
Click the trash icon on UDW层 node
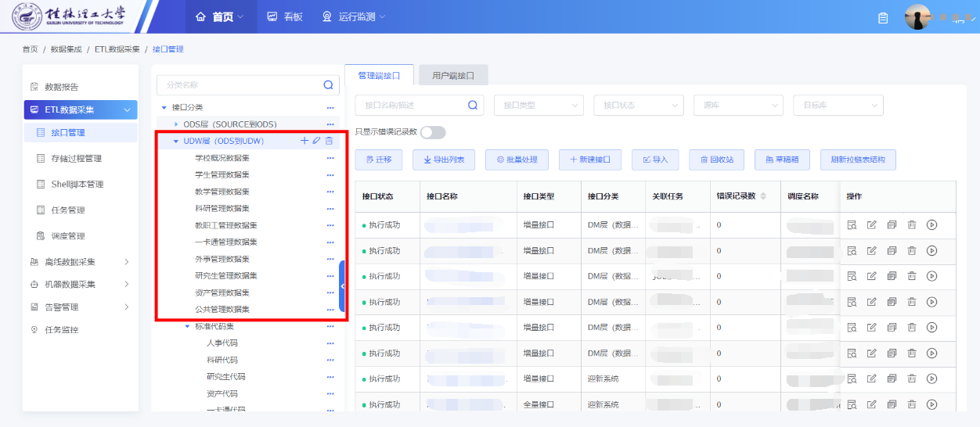tap(329, 141)
